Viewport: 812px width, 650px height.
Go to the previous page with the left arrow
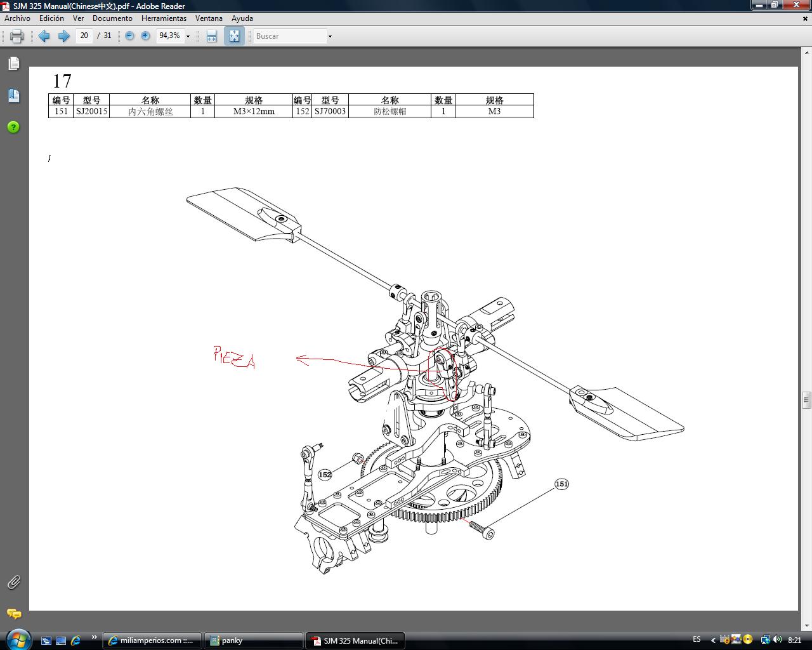pyautogui.click(x=44, y=36)
